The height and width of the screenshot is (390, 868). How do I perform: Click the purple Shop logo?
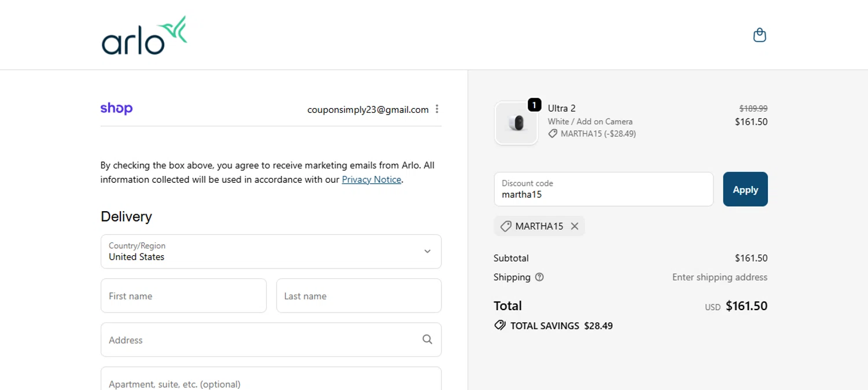coord(116,108)
